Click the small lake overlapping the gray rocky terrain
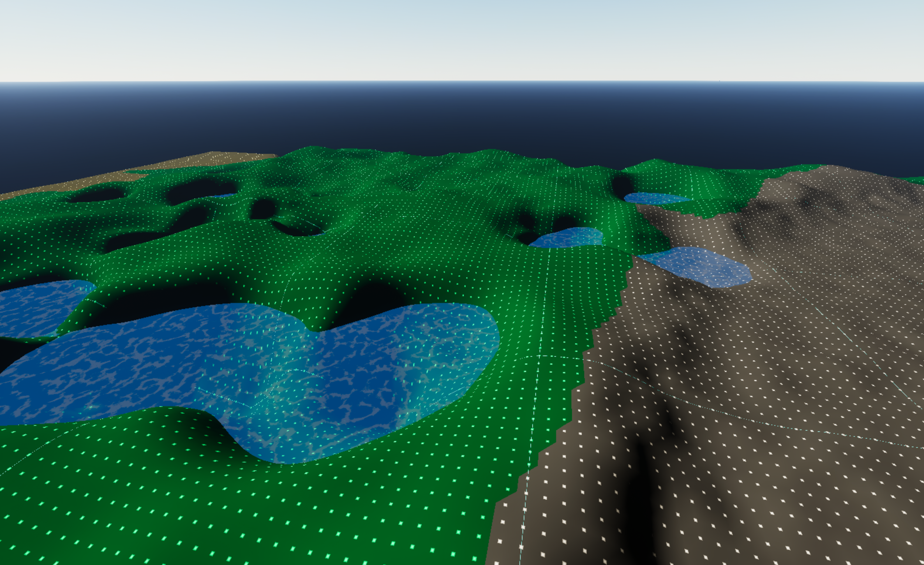 point(696,267)
